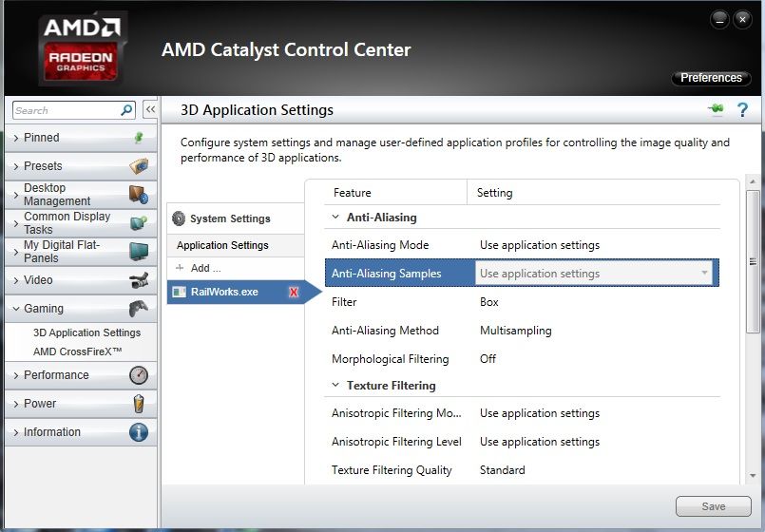The image size is (765, 532).
Task: Expand the My Digital Flat-Panels section
Action: coord(16,252)
